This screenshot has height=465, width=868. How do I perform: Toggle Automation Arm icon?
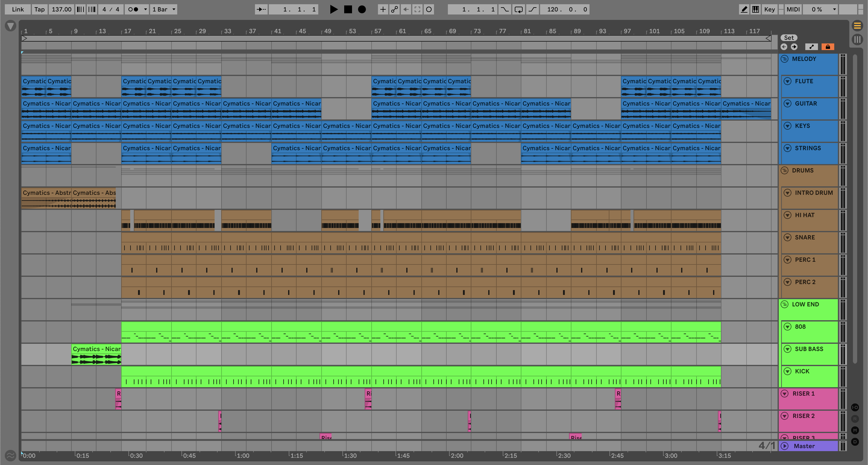tap(394, 9)
